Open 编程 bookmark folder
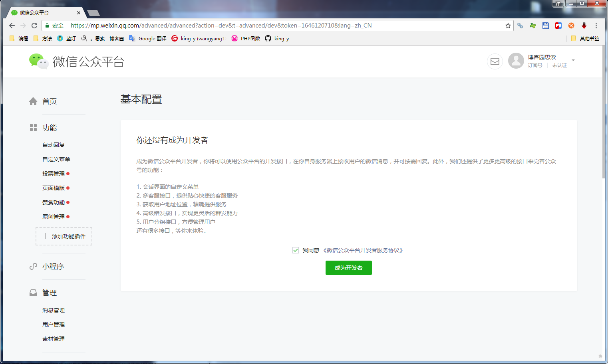 click(19, 39)
